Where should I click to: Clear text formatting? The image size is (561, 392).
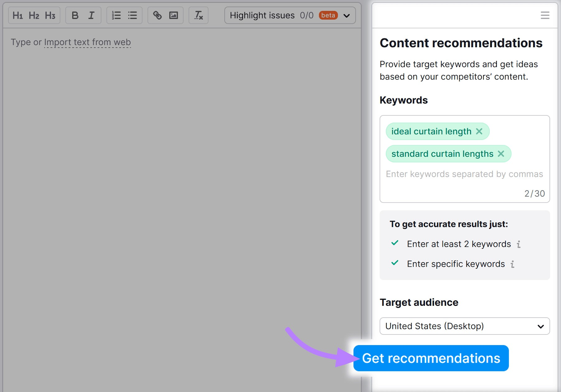pos(198,15)
